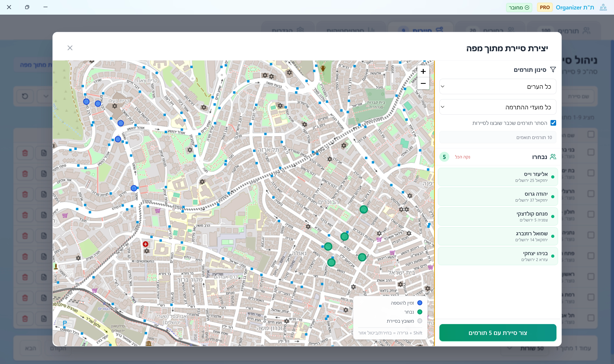Click the filter funnel icon next to סינון תורמים
The image size is (614, 364).
click(x=553, y=70)
